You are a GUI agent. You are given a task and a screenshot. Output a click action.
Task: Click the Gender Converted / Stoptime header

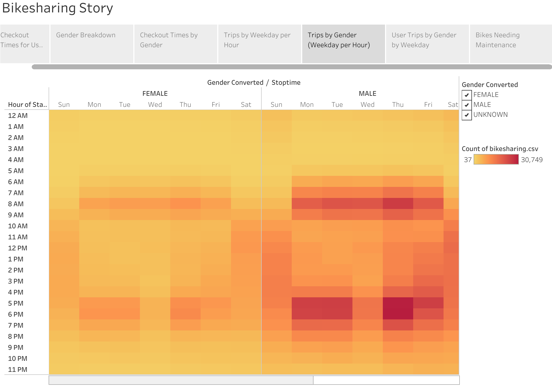coord(254,83)
